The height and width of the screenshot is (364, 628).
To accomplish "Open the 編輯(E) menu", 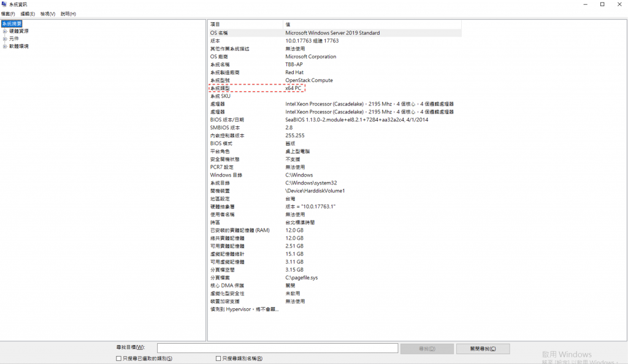I will pyautogui.click(x=28, y=14).
